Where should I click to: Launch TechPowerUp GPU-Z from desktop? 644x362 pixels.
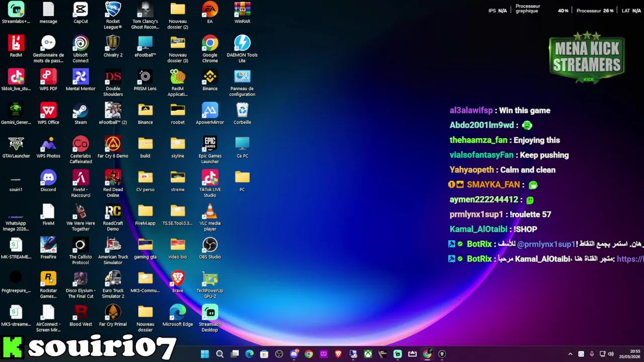tap(210, 285)
